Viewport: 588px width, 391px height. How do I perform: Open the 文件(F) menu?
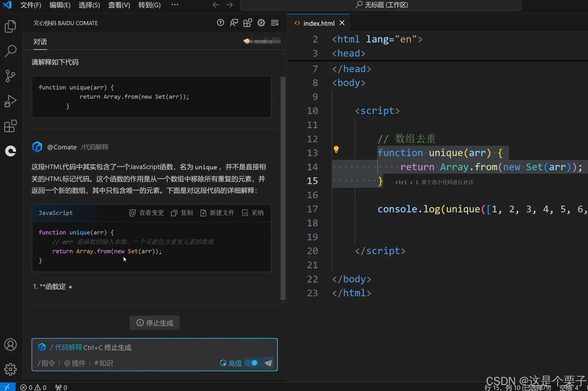(31, 5)
